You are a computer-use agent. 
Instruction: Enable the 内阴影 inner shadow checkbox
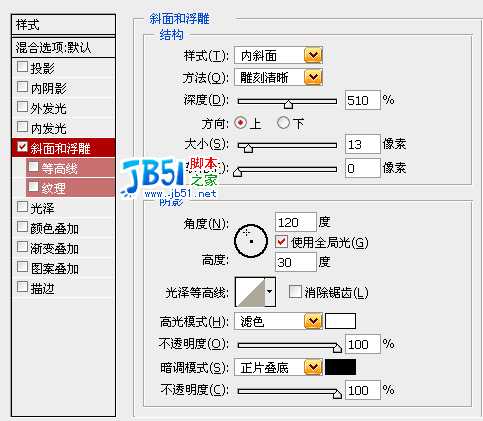pos(22,87)
